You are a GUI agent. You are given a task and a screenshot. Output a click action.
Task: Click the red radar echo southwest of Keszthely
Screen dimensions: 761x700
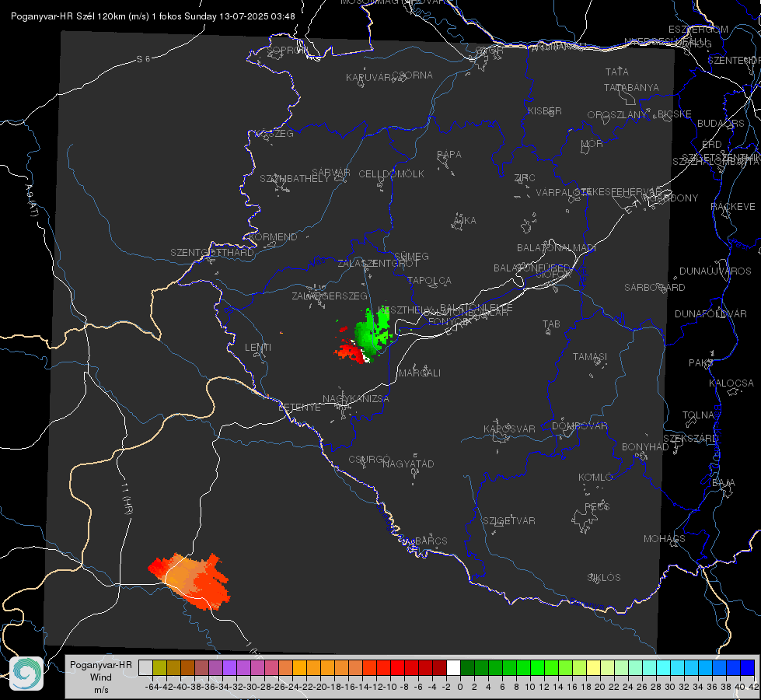coord(348,352)
